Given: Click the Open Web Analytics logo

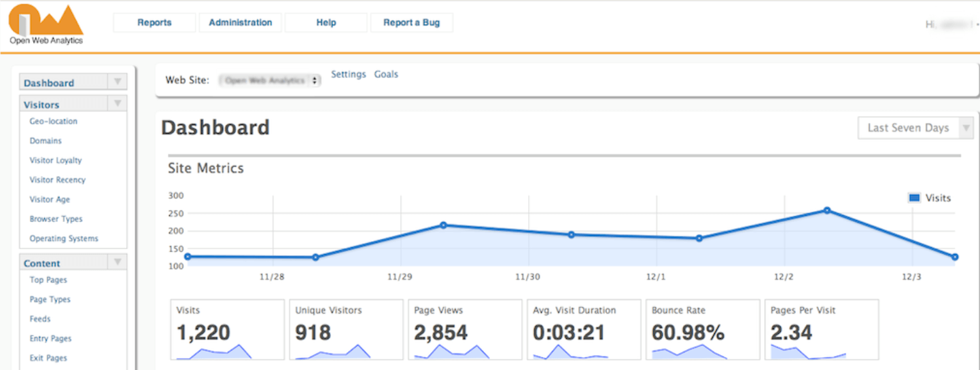Looking at the screenshot, I should pyautogui.click(x=46, y=24).
